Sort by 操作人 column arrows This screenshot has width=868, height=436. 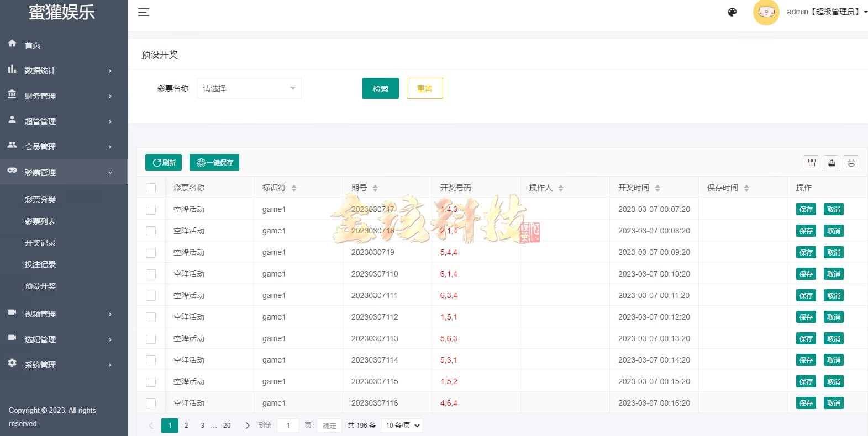coord(561,188)
